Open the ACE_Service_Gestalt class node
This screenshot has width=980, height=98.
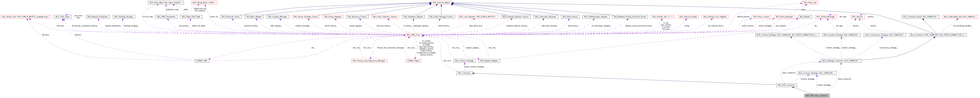[688, 17]
